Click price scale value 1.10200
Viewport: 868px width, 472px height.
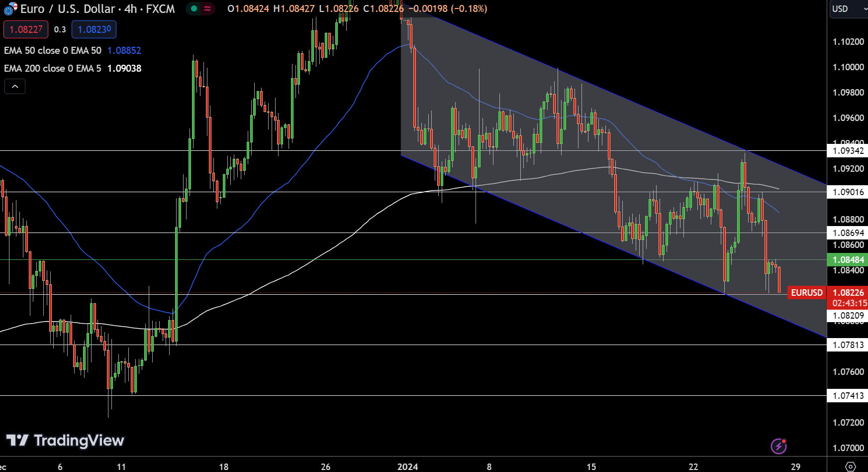pyautogui.click(x=848, y=41)
